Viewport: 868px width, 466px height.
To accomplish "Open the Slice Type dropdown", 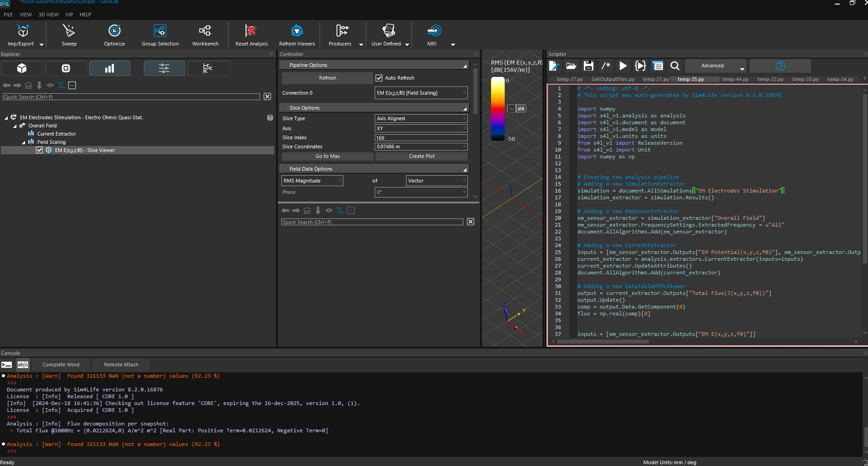I will pos(421,118).
